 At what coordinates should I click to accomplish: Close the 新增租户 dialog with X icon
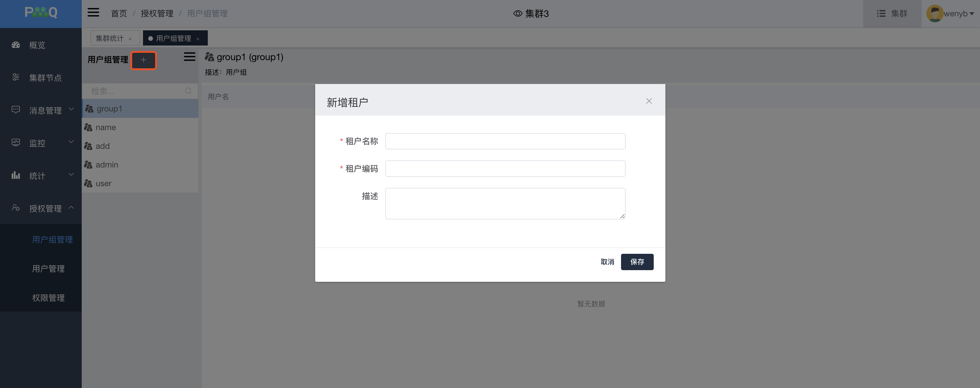(x=649, y=101)
